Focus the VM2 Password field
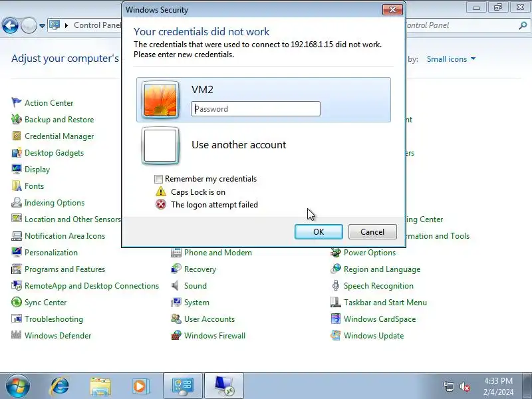The height and width of the screenshot is (399, 532). click(255, 109)
